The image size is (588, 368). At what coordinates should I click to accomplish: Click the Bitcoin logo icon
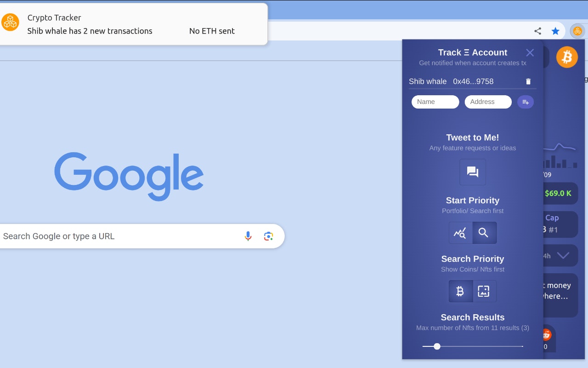567,57
